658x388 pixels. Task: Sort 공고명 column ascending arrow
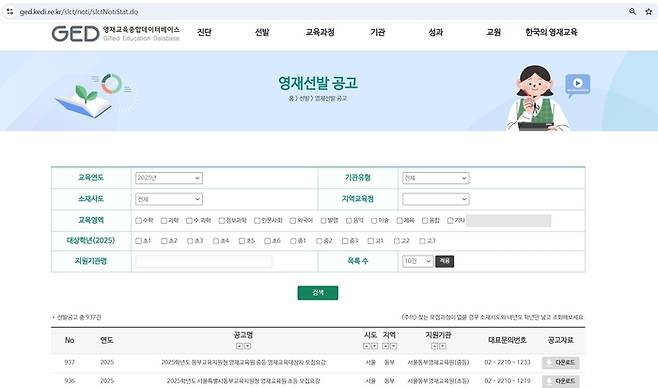(x=239, y=346)
